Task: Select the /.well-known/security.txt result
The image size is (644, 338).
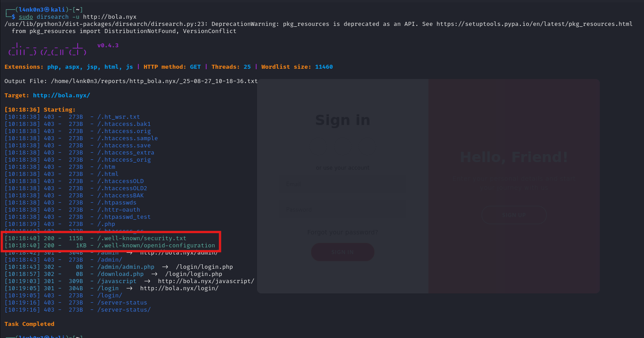Action: coord(141,238)
